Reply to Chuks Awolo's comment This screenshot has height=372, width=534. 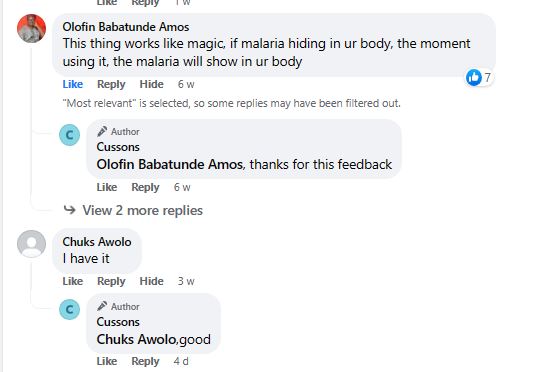[x=111, y=281]
